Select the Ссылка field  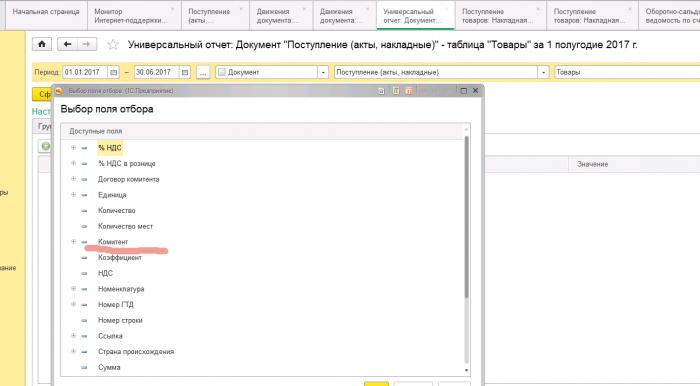click(x=110, y=336)
